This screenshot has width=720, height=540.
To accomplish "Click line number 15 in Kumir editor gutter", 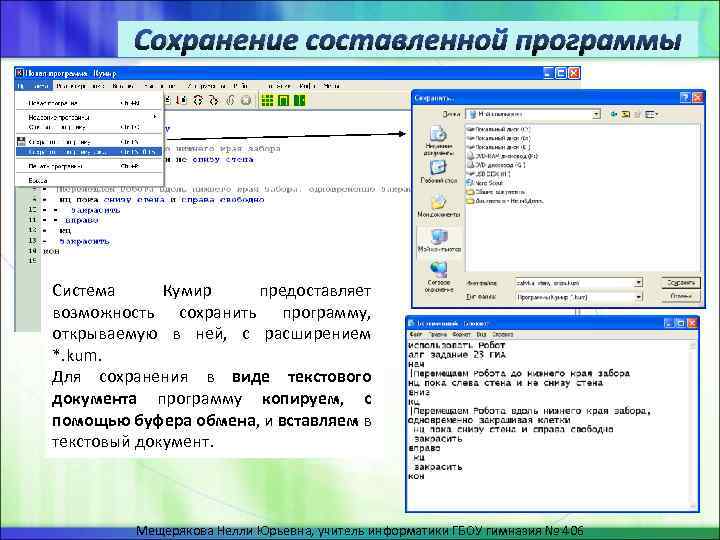I will 32,260.
